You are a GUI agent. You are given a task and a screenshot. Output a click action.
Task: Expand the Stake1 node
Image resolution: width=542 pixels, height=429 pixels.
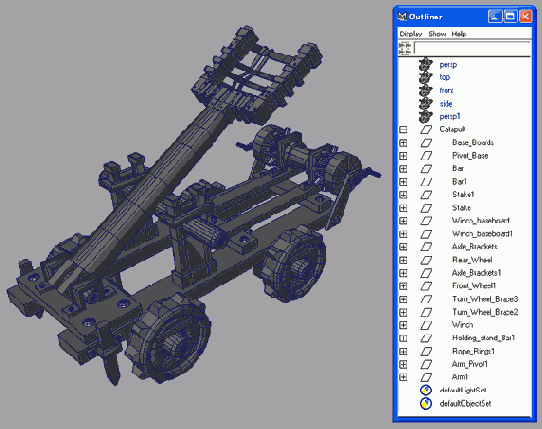403,195
